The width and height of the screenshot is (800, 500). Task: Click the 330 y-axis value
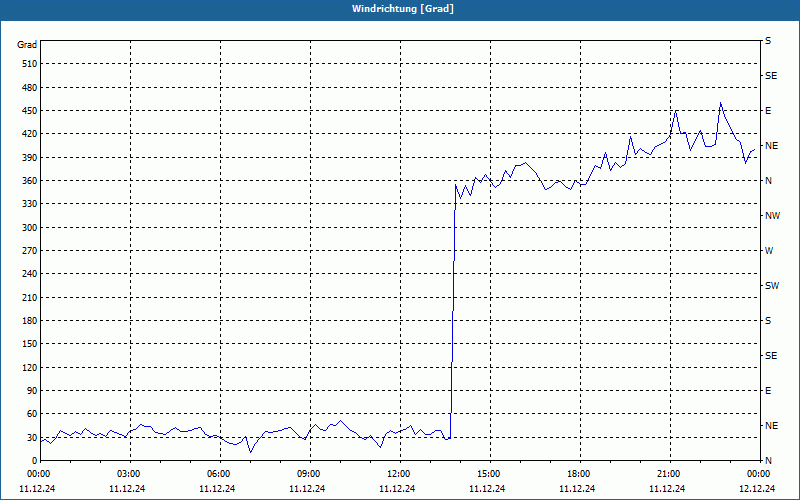30,204
